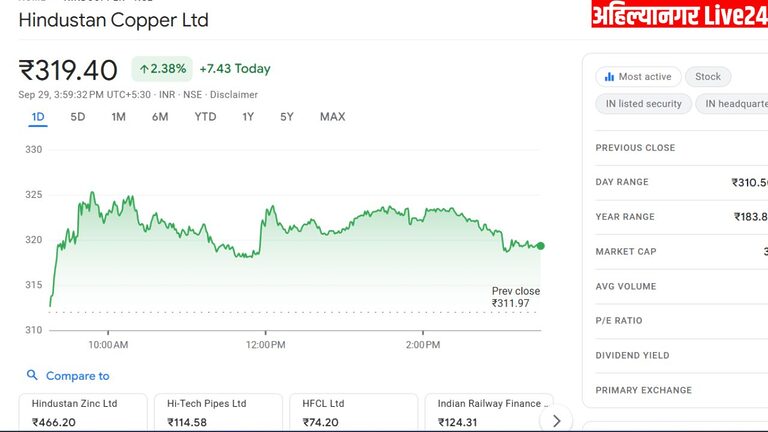This screenshot has height=432, width=768.
Task: Click the Compare to search icon
Action: (x=32, y=376)
